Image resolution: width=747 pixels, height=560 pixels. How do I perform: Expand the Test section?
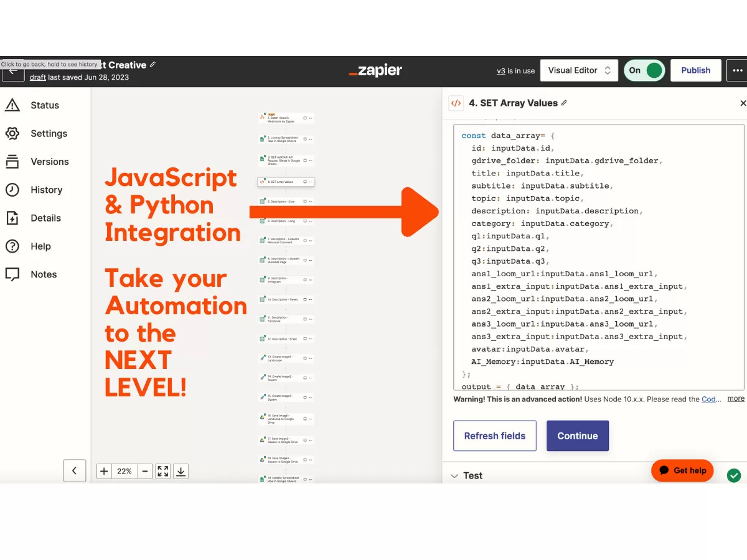coord(466,475)
